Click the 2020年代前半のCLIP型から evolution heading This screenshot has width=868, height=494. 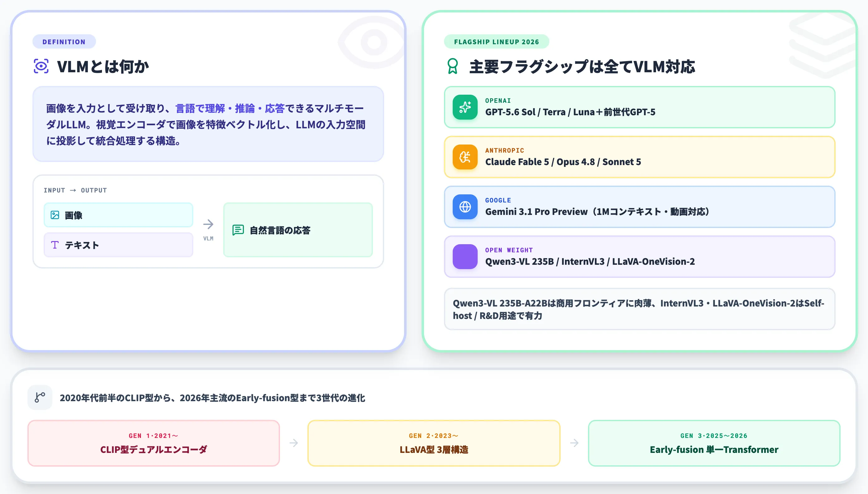(x=212, y=398)
